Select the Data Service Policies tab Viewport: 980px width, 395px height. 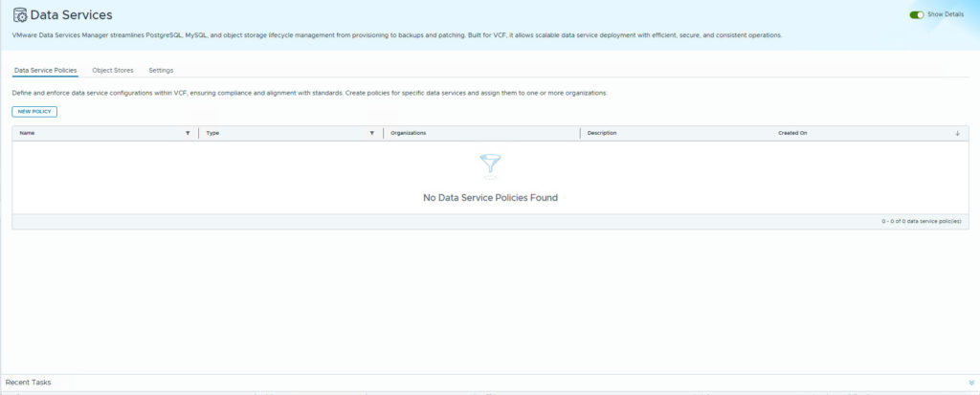click(x=46, y=71)
